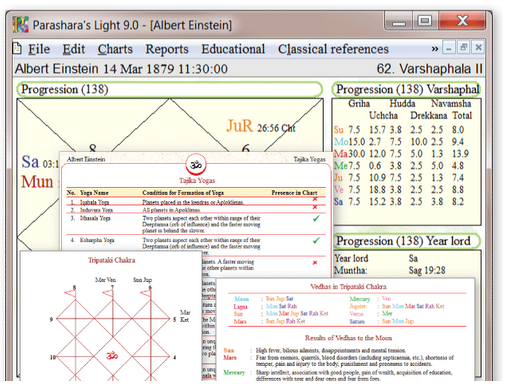506x387 pixels.
Task: Click the red cross for Induvara Yoga
Action: tap(315, 207)
